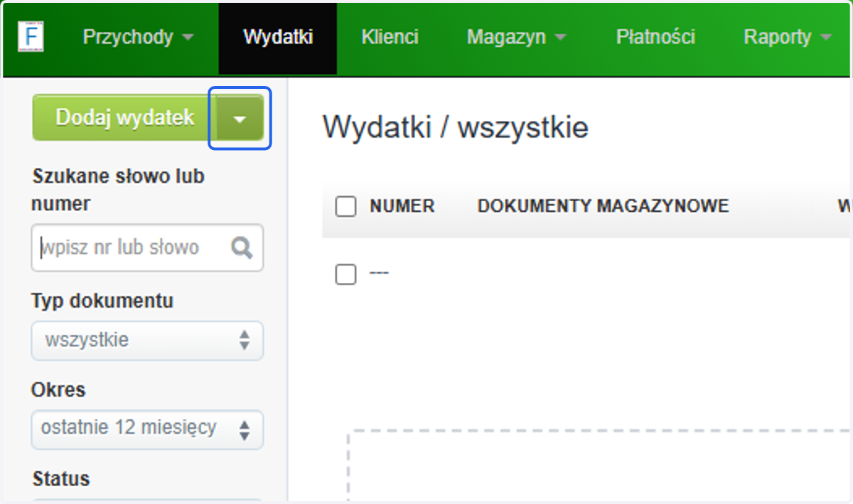Open the Płatności section
853x504 pixels.
(x=655, y=37)
